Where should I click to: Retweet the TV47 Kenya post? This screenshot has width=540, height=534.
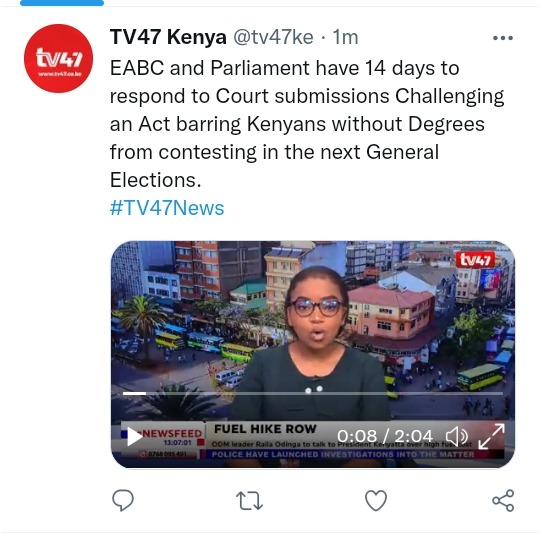(249, 501)
